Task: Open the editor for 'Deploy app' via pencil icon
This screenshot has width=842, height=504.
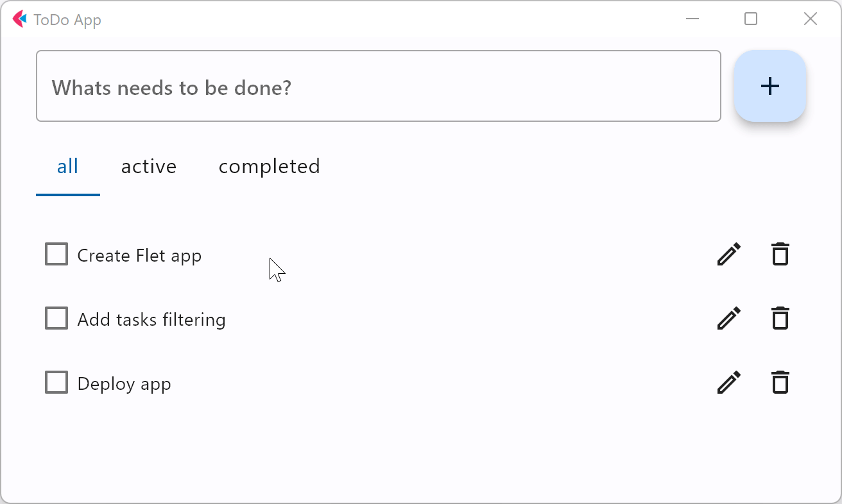Action: tap(728, 382)
